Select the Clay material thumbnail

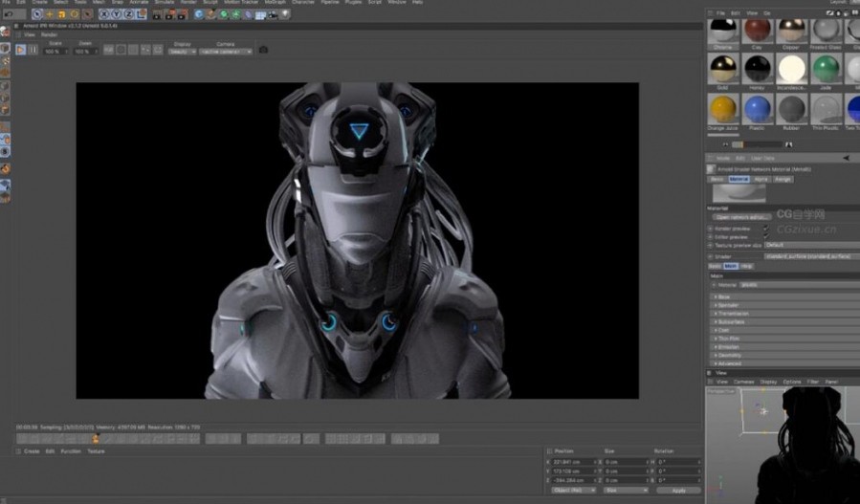(757, 31)
